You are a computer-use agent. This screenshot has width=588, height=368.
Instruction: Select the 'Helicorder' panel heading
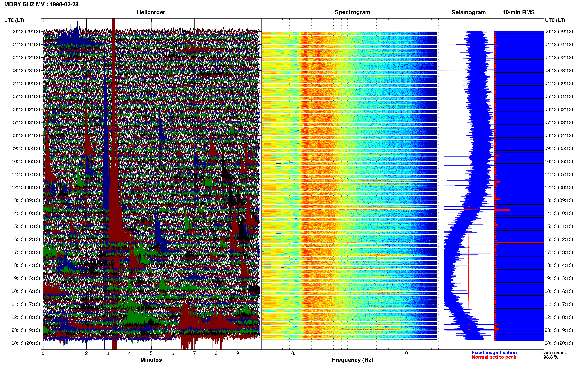151,12
